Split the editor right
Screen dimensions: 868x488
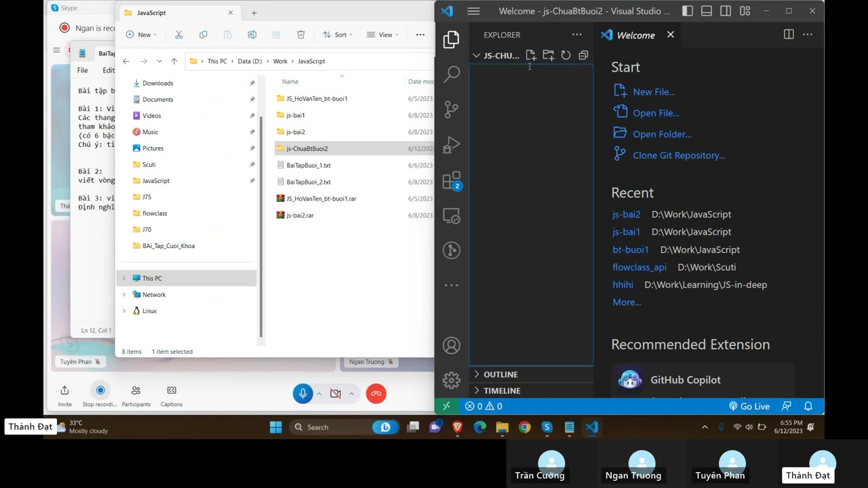tap(789, 35)
